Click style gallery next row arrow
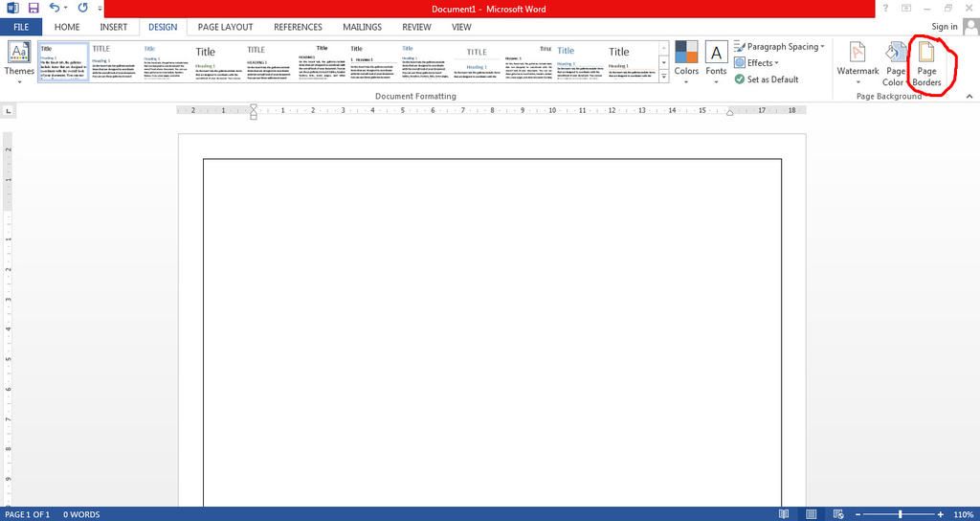This screenshot has height=521, width=980. pos(664,62)
